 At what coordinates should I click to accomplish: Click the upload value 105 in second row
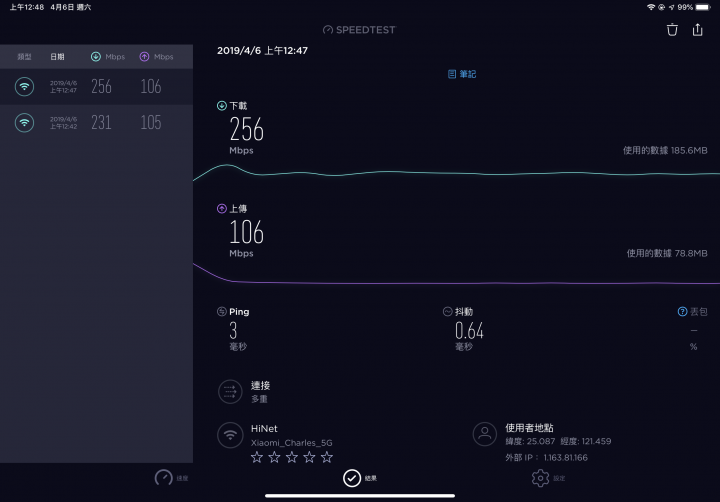pyautogui.click(x=151, y=123)
